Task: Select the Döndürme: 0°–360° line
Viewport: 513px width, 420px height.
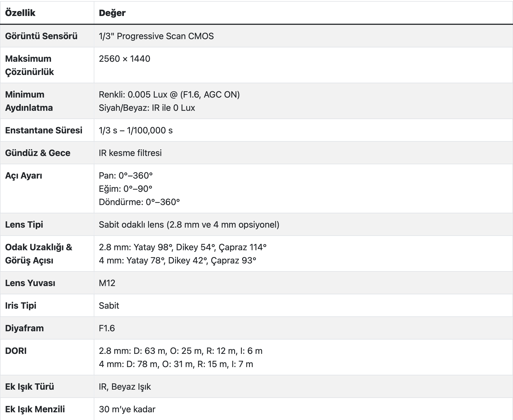Action: coord(139,202)
